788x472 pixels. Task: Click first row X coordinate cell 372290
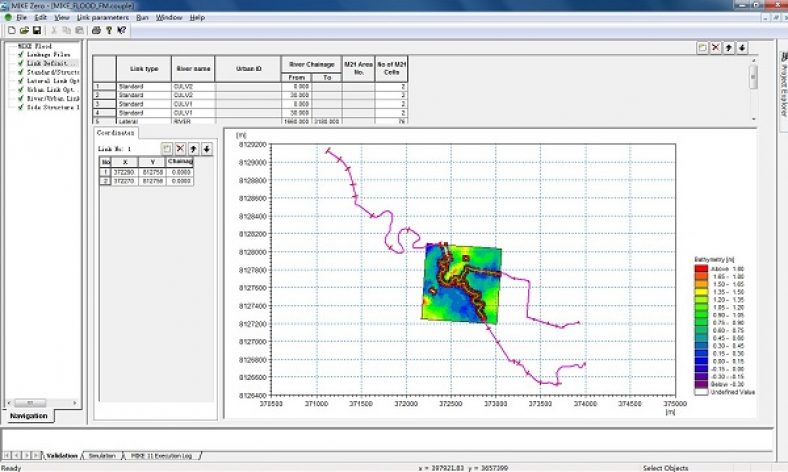pyautogui.click(x=125, y=172)
